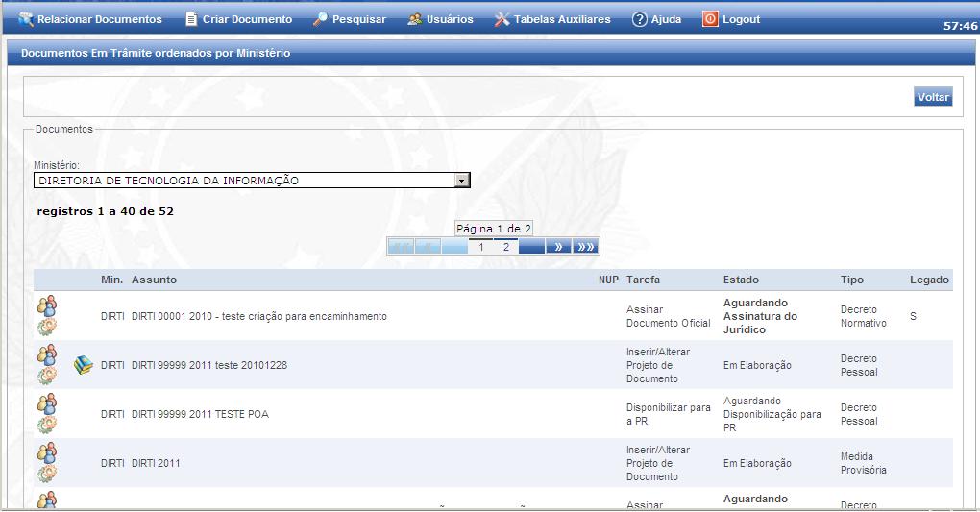
Task: Click 'Em Elaboração' in teste 20101228 row
Action: point(757,365)
